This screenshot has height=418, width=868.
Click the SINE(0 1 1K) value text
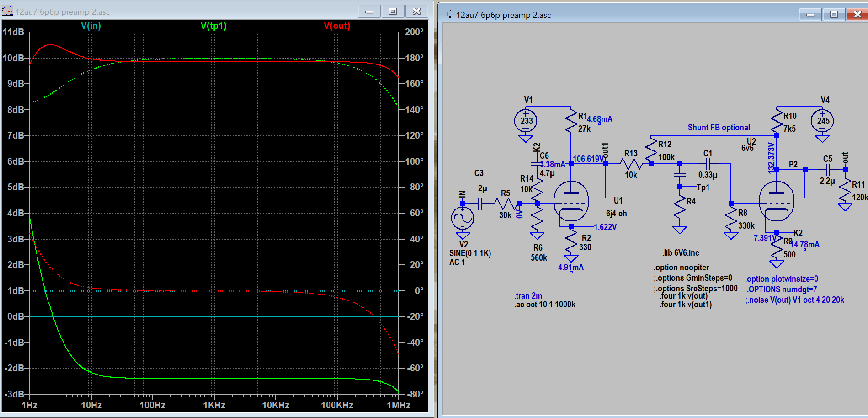[x=470, y=253]
